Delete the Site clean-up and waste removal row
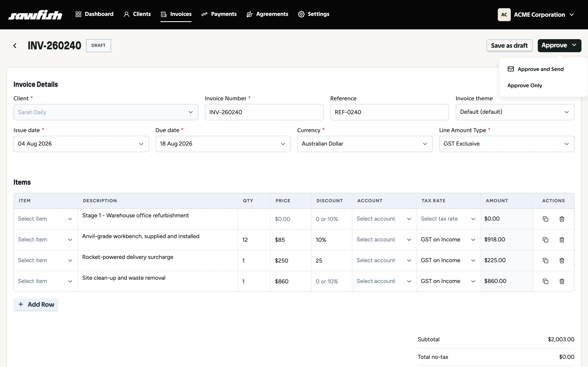Image resolution: width=588 pixels, height=367 pixels. [562, 281]
